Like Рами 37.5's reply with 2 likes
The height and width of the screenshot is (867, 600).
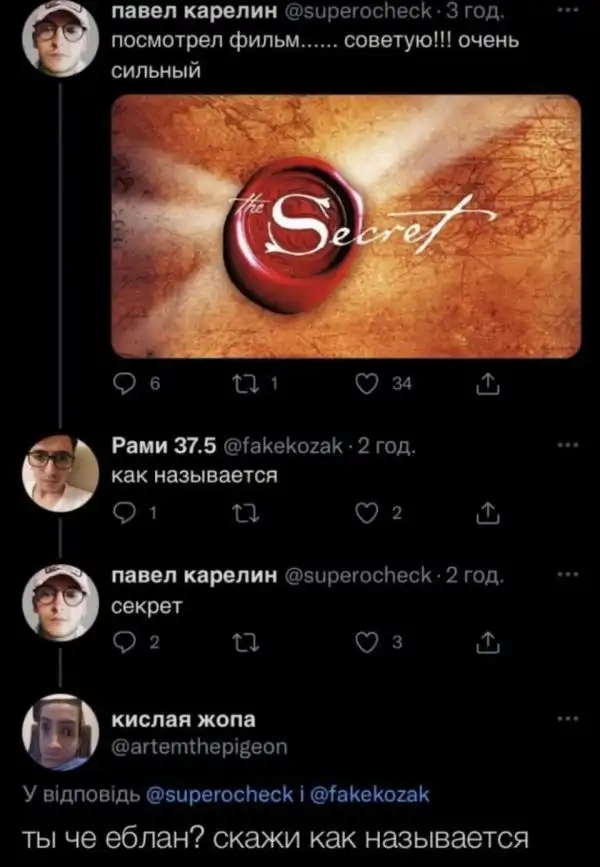[x=366, y=514]
